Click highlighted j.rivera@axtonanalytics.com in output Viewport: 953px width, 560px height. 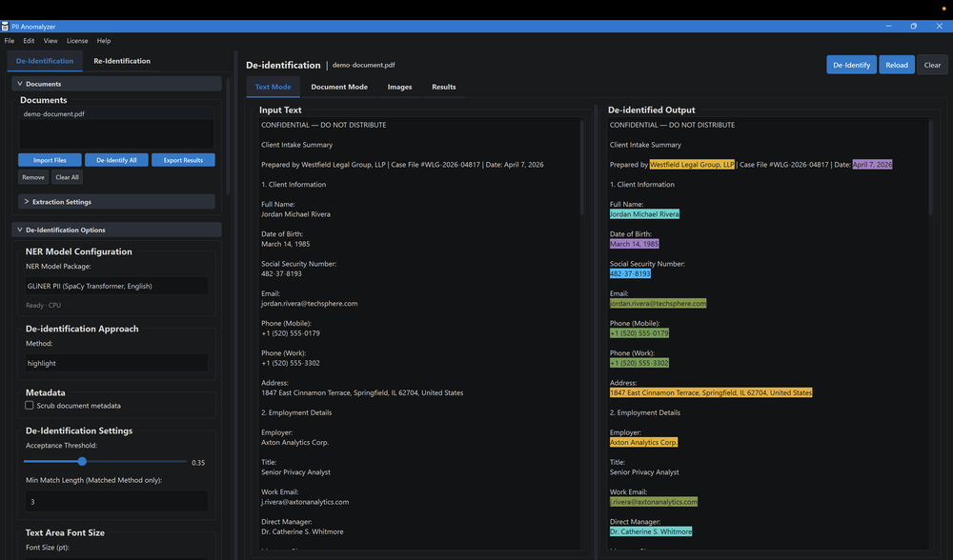point(654,502)
